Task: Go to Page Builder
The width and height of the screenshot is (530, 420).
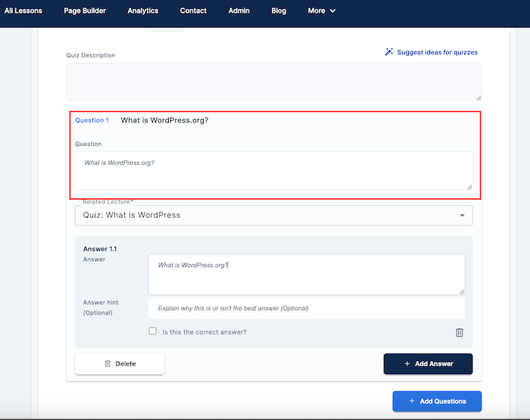Action: (85, 11)
